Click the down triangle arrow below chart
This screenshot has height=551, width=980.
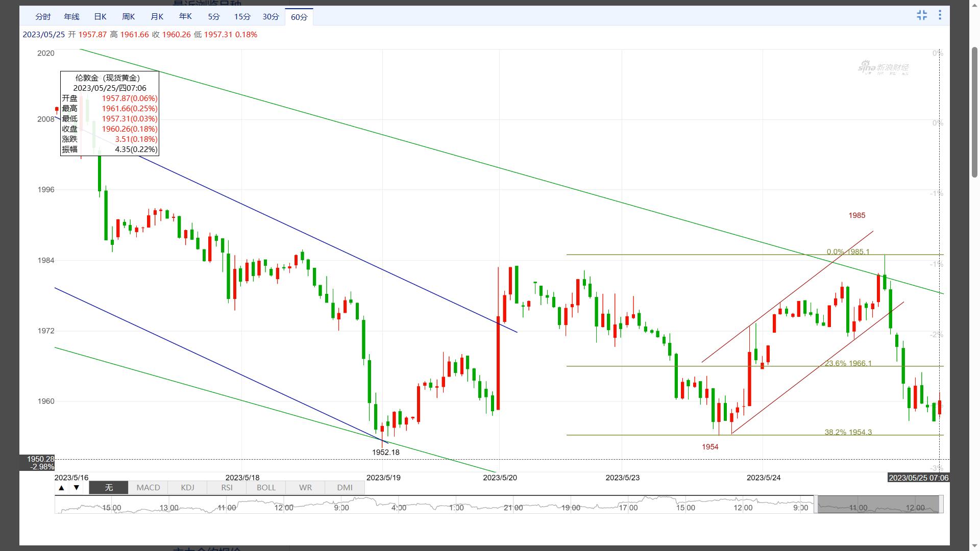coord(77,488)
